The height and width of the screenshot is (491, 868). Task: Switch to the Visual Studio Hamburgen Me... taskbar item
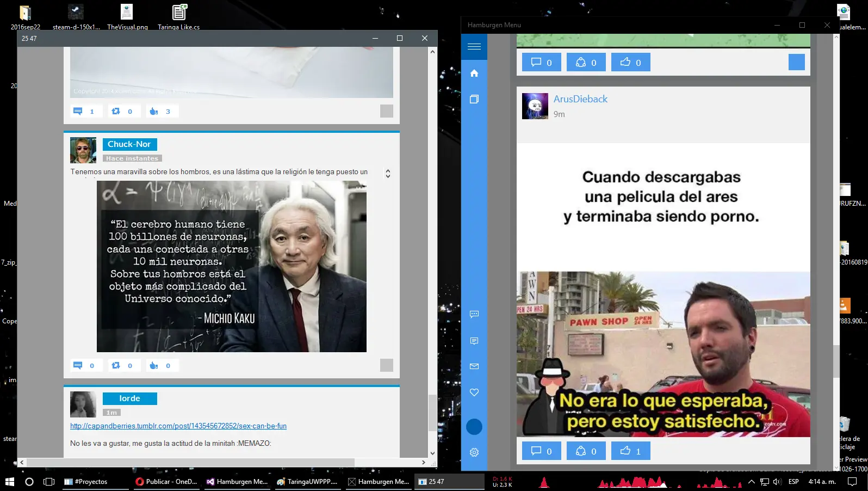click(237, 482)
